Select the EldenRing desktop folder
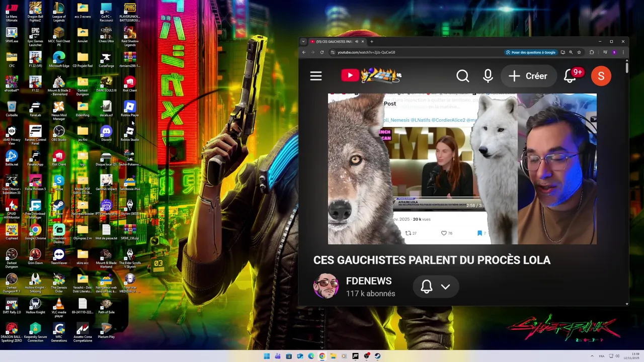Image resolution: width=644 pixels, height=362 pixels. pyautogui.click(x=83, y=109)
